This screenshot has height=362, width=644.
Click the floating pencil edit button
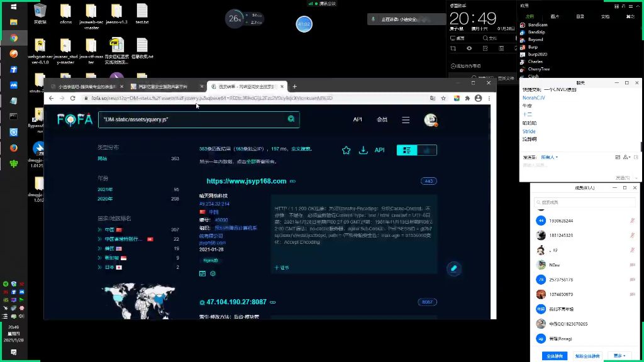click(454, 268)
